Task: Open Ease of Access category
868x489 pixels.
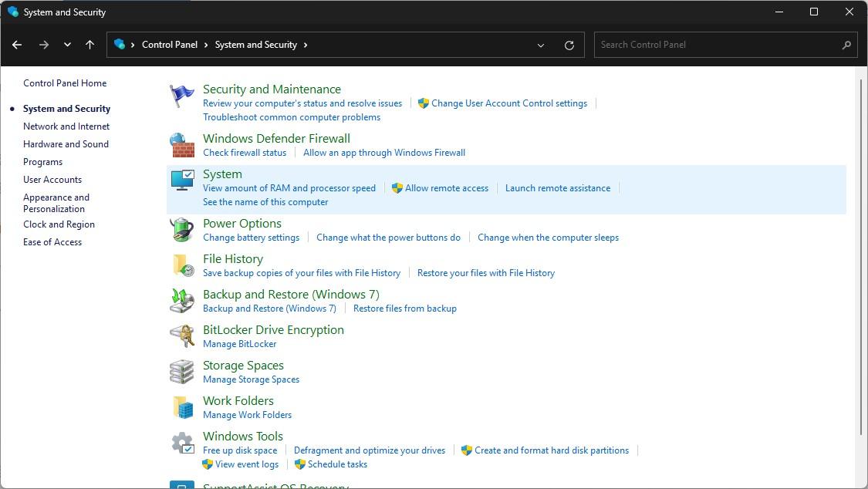Action: click(x=52, y=241)
